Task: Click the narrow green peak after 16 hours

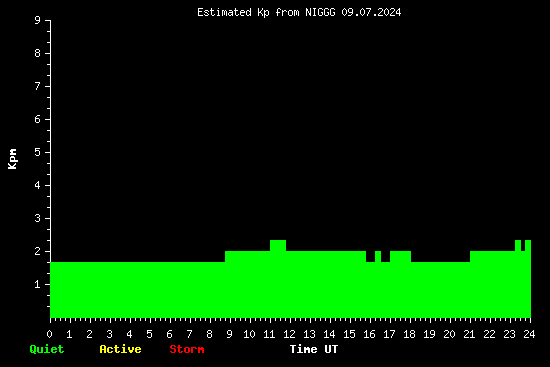Action: (378, 256)
